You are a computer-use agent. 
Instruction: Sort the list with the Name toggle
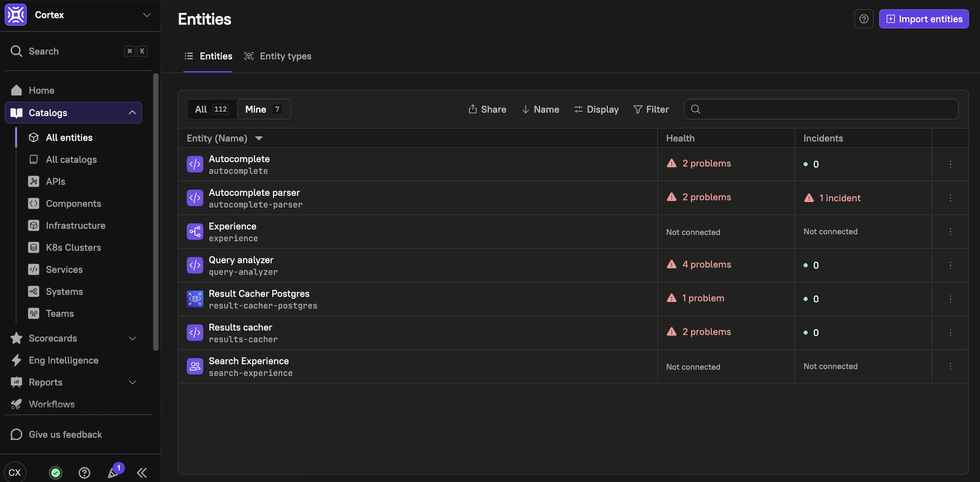click(x=540, y=109)
